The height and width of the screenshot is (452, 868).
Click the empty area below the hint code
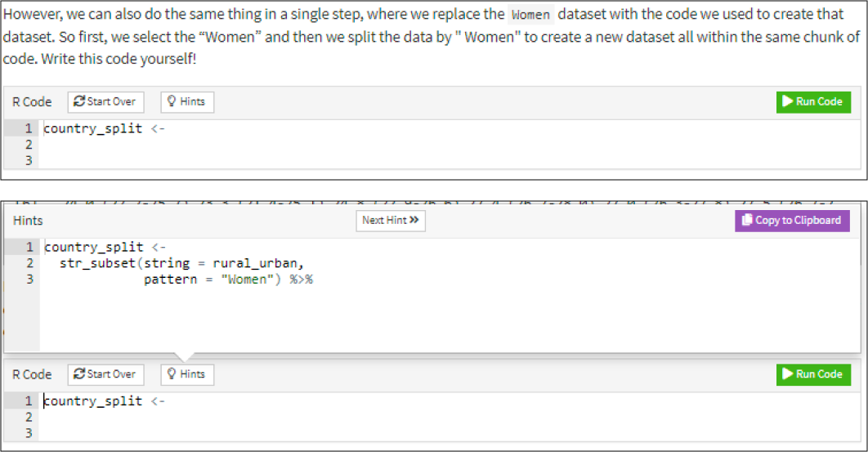click(409, 323)
